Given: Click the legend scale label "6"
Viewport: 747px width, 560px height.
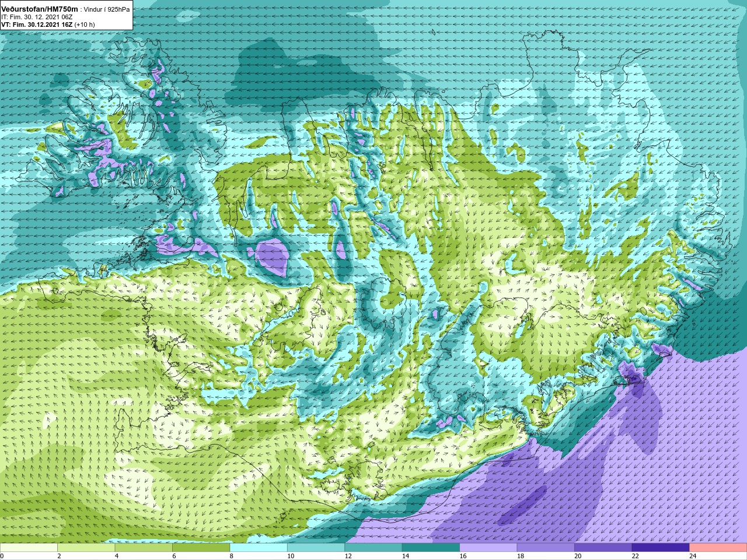Looking at the screenshot, I should pyautogui.click(x=174, y=556).
